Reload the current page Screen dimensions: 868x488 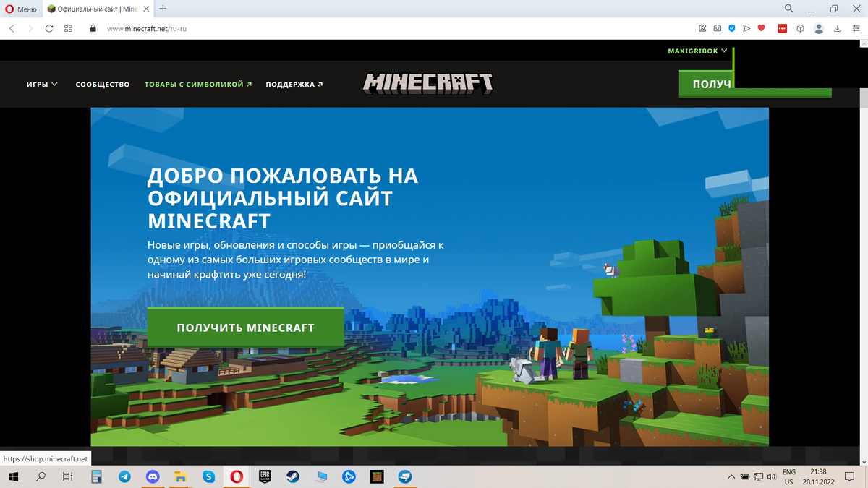click(x=49, y=29)
